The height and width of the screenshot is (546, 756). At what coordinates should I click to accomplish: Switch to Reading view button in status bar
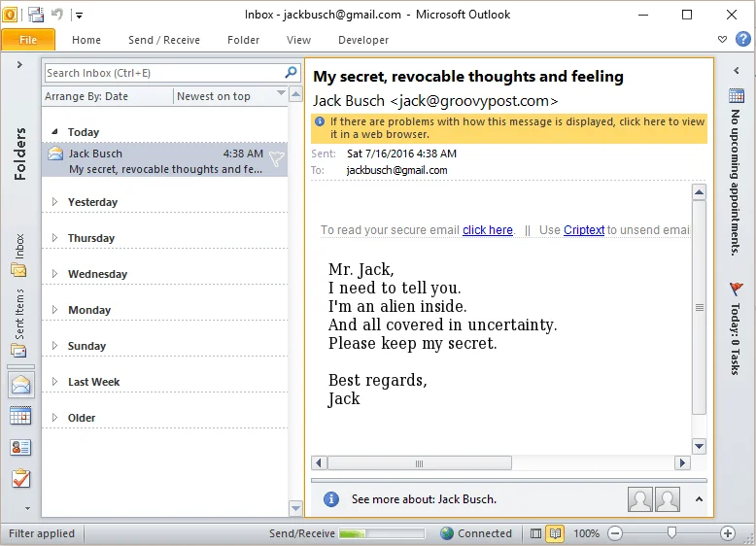point(555,533)
